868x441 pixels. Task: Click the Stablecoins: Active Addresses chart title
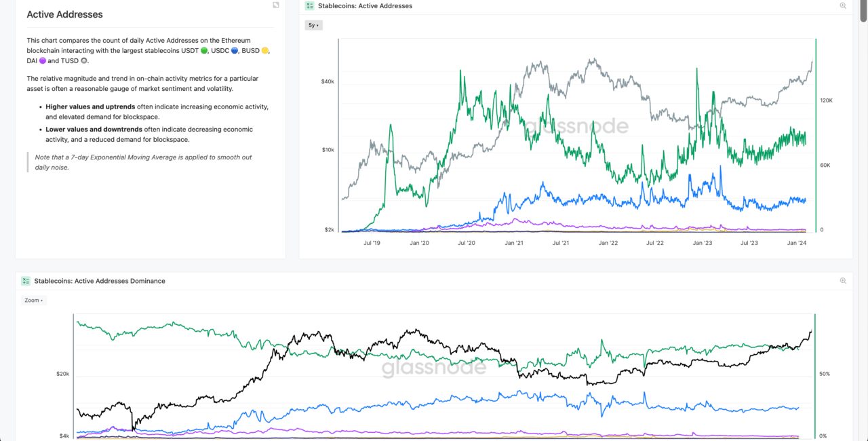[x=365, y=6]
